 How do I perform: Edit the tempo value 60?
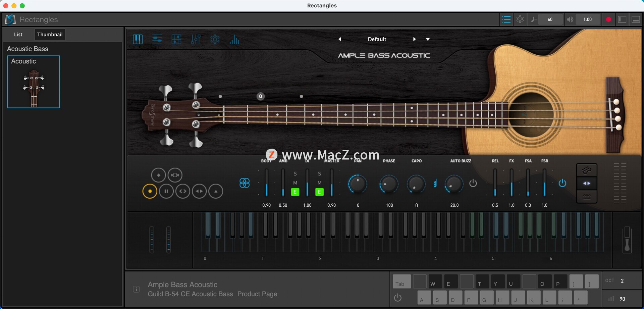[x=550, y=19]
